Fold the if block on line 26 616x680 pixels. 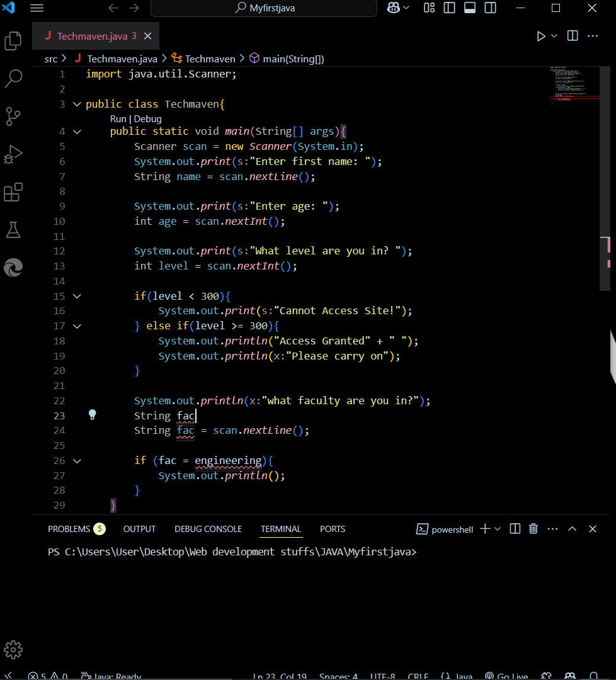pyautogui.click(x=77, y=460)
